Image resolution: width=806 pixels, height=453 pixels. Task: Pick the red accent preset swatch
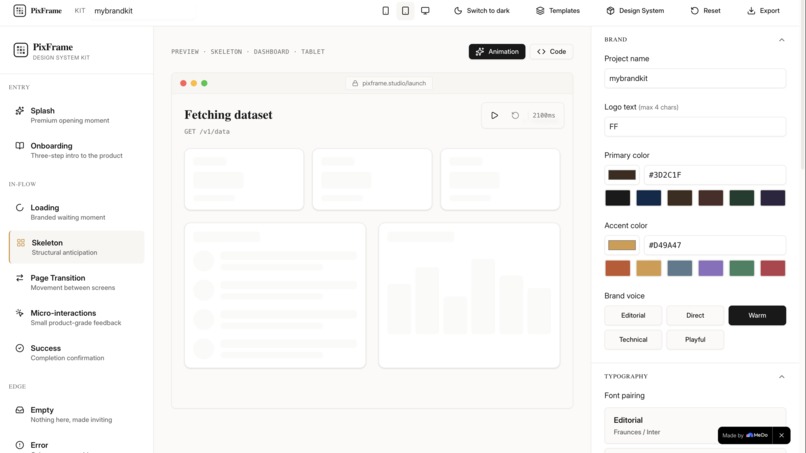(773, 268)
